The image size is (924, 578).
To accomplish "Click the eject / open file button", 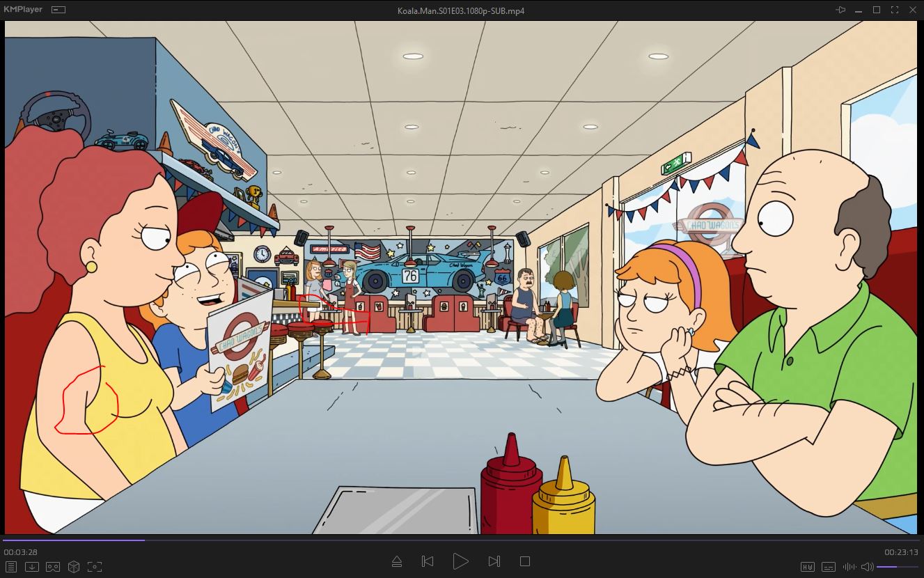I will click(396, 561).
